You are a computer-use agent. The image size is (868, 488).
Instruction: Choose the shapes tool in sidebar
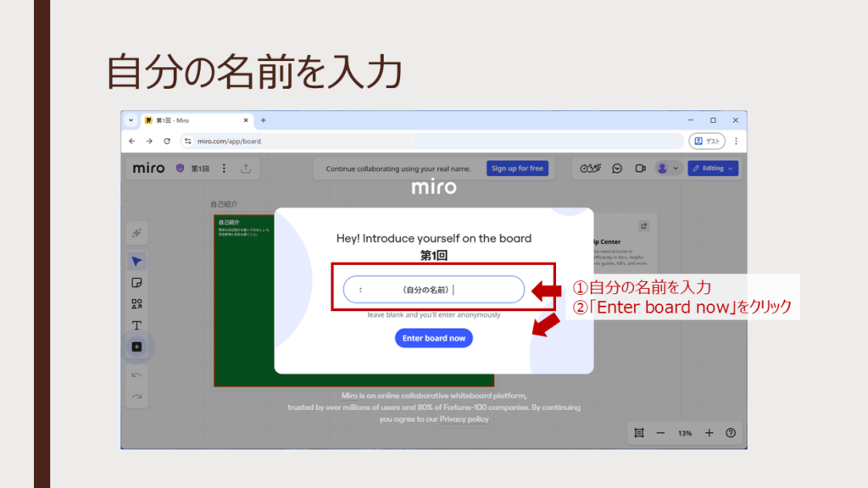(x=136, y=304)
